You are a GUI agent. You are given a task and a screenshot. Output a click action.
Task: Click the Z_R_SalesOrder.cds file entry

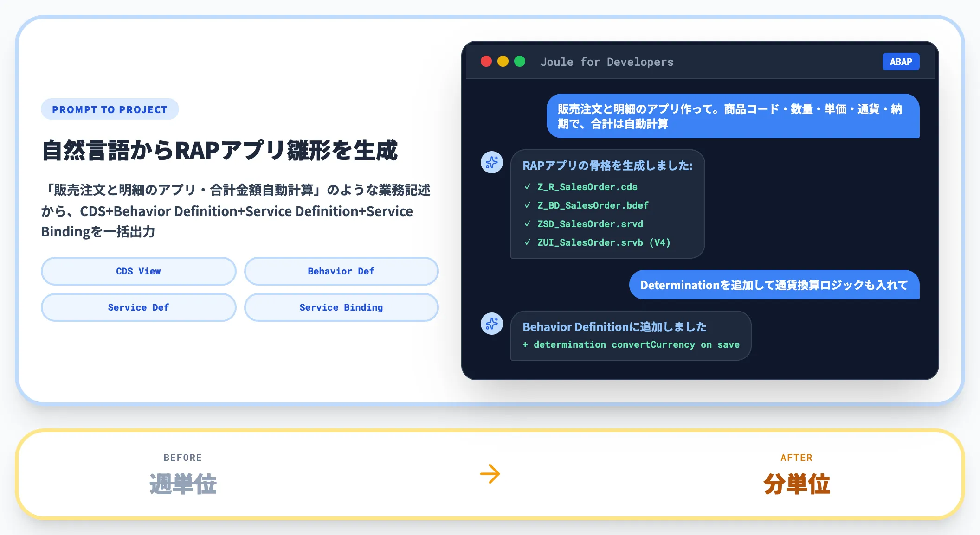tap(587, 187)
